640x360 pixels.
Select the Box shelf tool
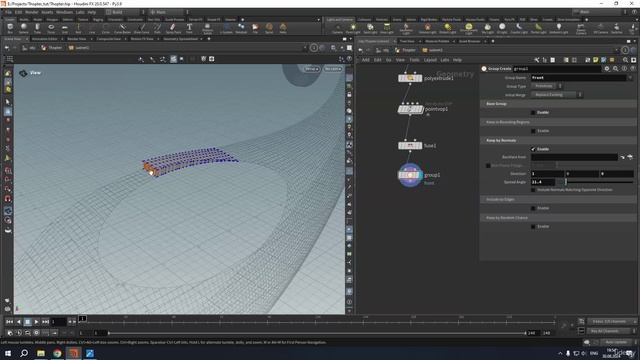(10, 29)
